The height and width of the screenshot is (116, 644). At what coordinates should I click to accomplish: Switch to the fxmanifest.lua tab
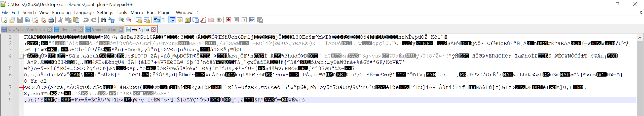pyautogui.click(x=104, y=30)
